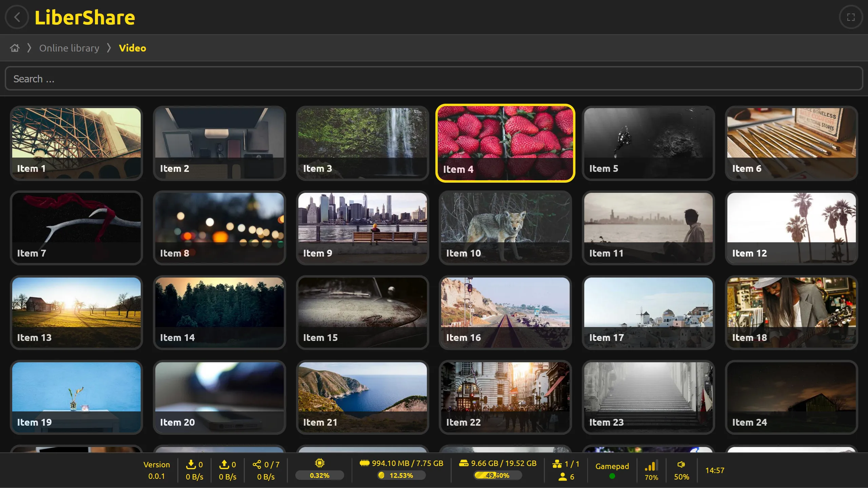Open Item 18 guitarist thumbnail
Viewport: 868px width, 488px height.
pyautogui.click(x=791, y=312)
